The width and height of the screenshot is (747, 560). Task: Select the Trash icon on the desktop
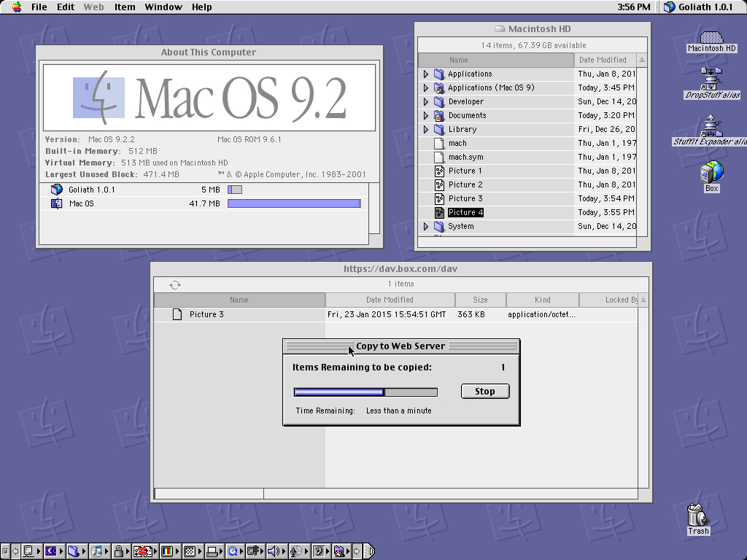click(697, 515)
